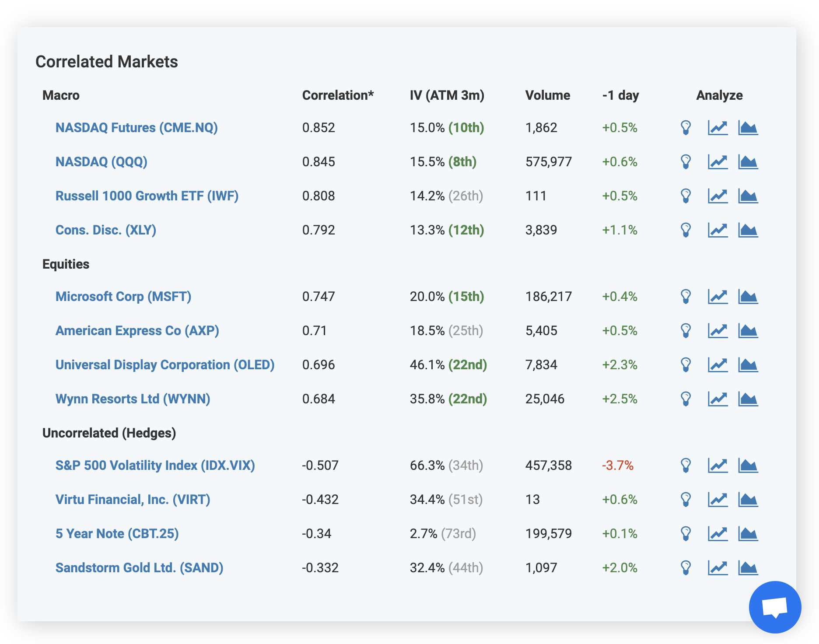Open 5 Year Note (CBT.25) link
Viewport: 819px width, 644px height.
coord(117,534)
